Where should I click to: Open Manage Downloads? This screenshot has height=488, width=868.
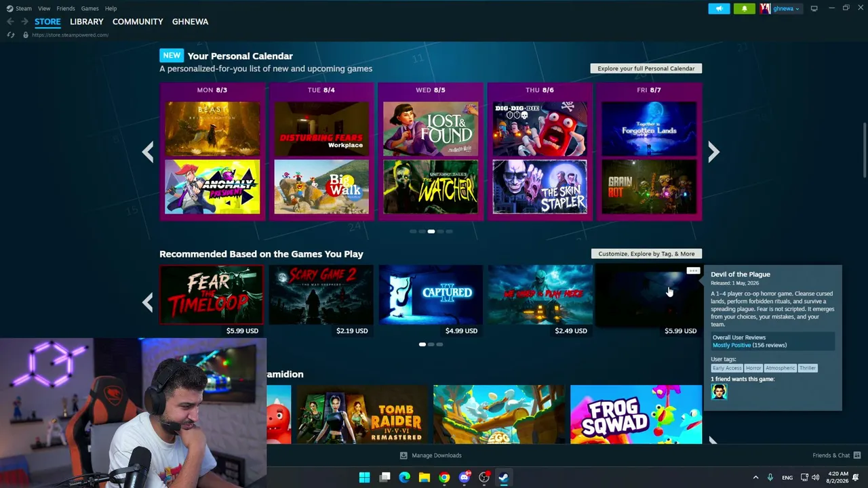[x=437, y=455]
